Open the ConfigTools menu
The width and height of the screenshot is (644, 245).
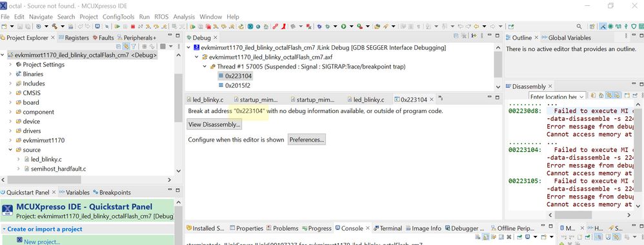click(118, 17)
